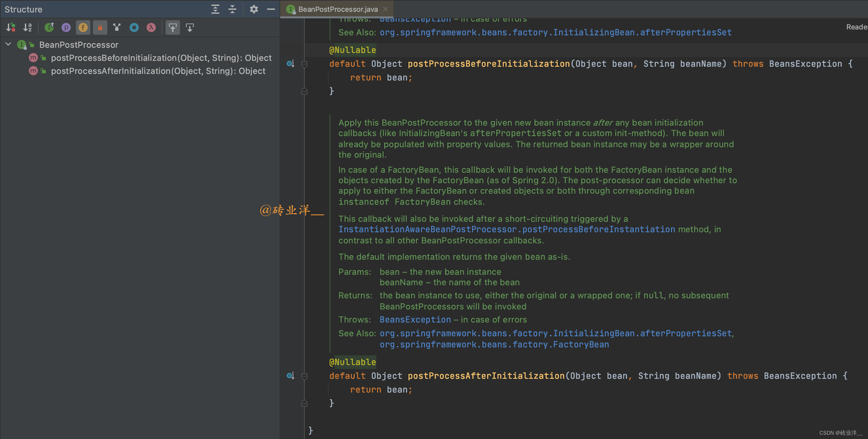868x439 pixels.
Task: Collapse the BeanPostProcessor tree node
Action: pos(8,45)
